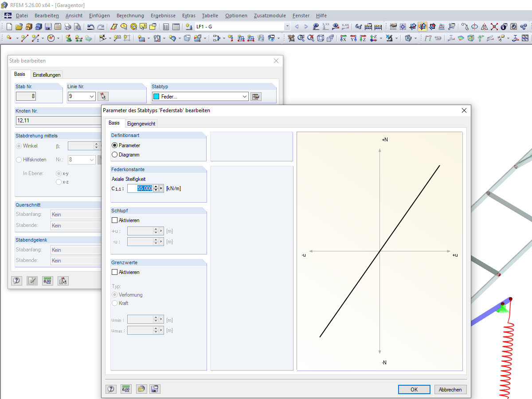Image resolution: width=532 pixels, height=399 pixels.
Task: Open the table view icon in toolbar
Action: coord(176,27)
